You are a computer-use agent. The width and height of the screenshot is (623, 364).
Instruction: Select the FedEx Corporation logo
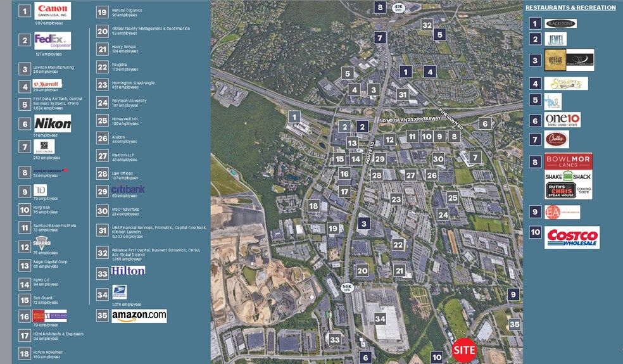(x=53, y=41)
